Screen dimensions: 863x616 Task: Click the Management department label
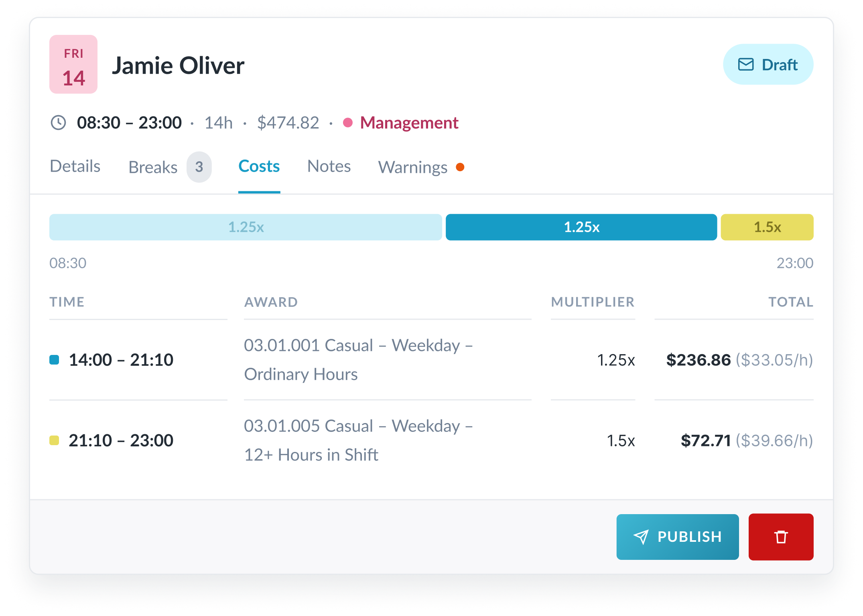pyautogui.click(x=409, y=123)
